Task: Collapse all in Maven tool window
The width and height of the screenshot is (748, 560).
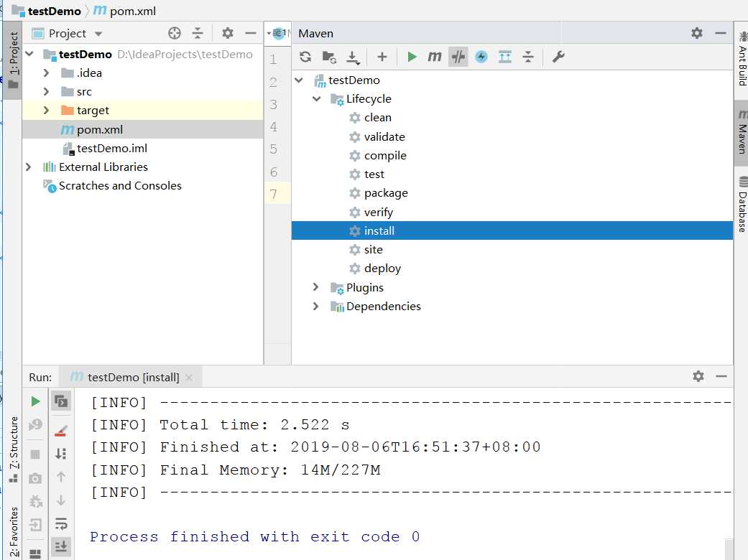Action: [x=528, y=57]
